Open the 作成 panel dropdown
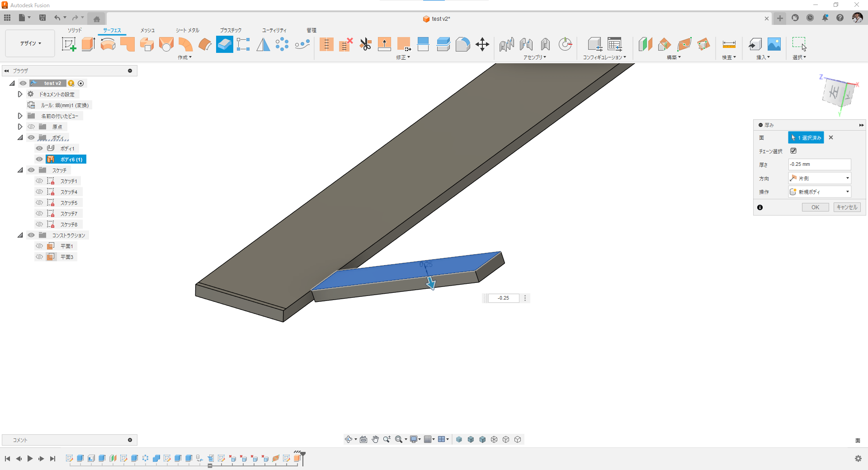868x470 pixels. click(184, 57)
